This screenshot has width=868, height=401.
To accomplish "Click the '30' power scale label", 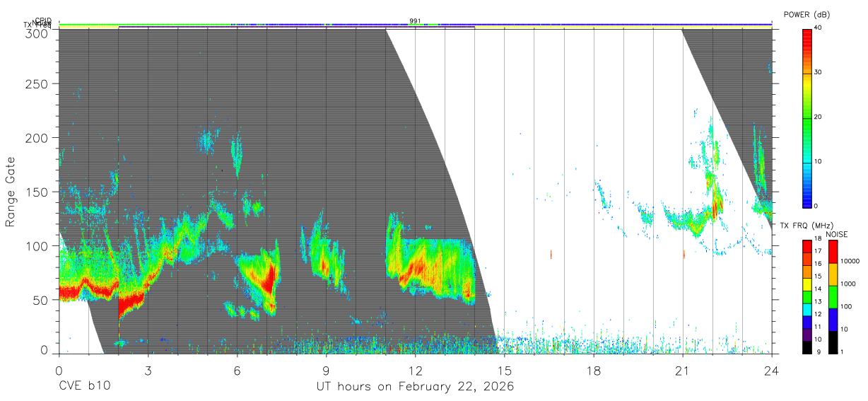I will click(819, 73).
